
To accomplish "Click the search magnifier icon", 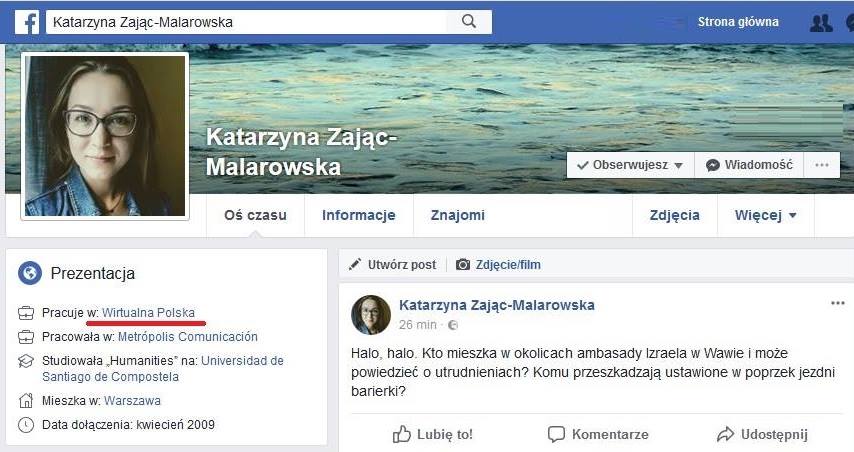I will tap(469, 21).
